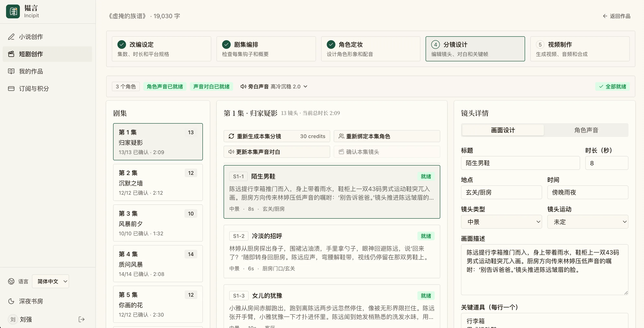Viewport: 644px width, 328px height.
Task: Click the speaker icon on 更新本集声音对白
Action: pos(231,152)
